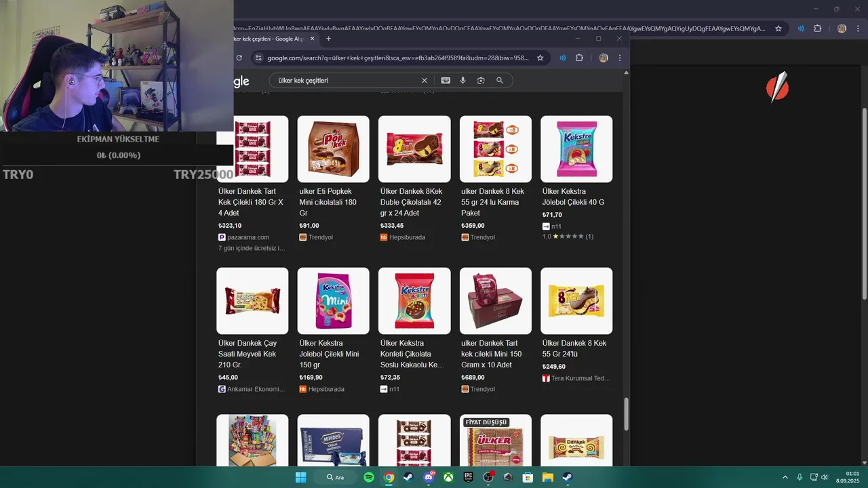Open the on-screen keyboard input tool

[x=446, y=80]
